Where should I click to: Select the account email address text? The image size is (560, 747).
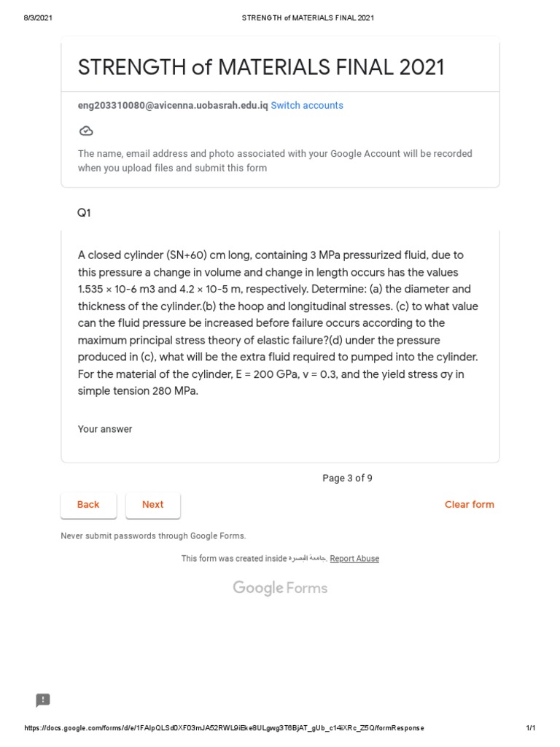(x=173, y=105)
